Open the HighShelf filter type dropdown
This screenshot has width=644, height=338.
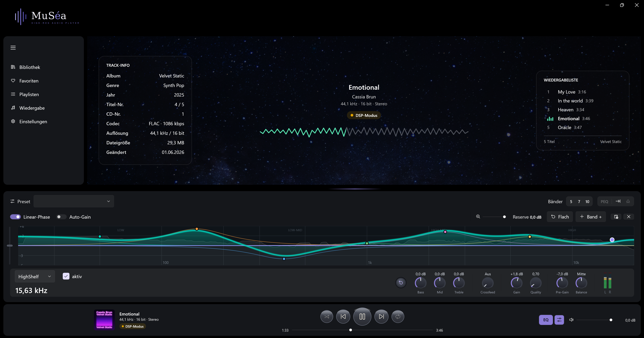(x=35, y=276)
